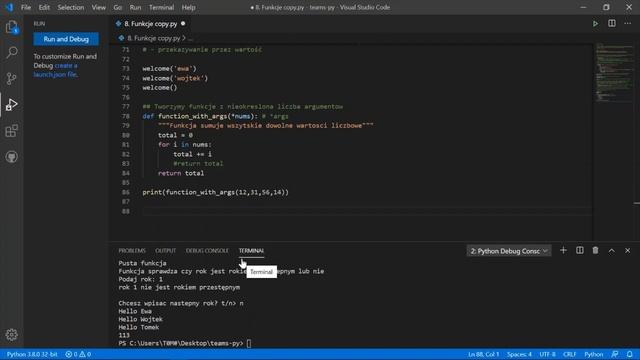Split the editor to the right
The image size is (640, 360).
point(612,24)
